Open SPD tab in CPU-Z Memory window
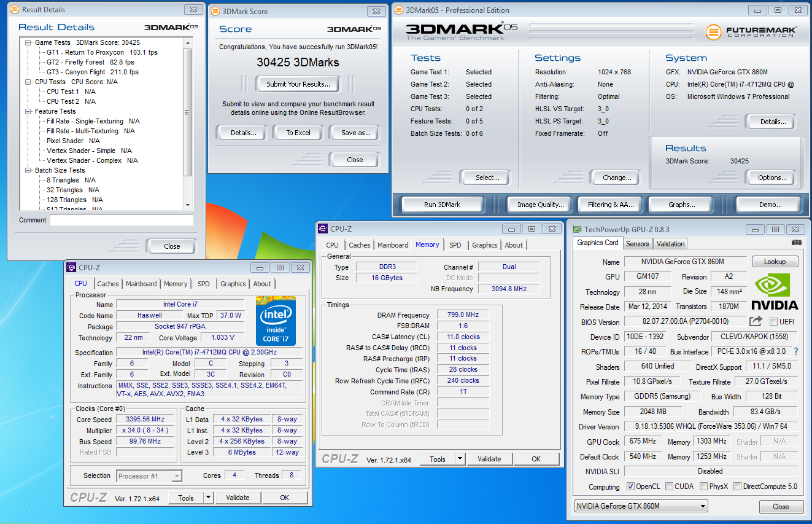The width and height of the screenshot is (812, 524). coord(455,245)
